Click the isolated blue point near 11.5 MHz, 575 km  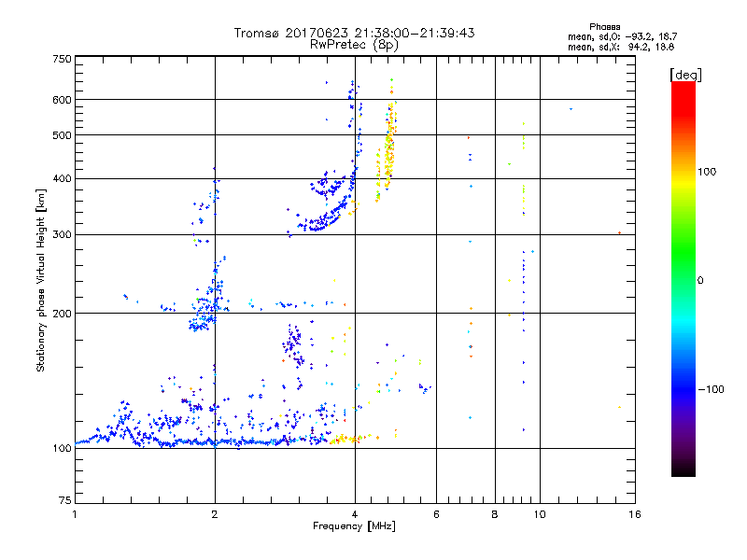pyautogui.click(x=571, y=109)
